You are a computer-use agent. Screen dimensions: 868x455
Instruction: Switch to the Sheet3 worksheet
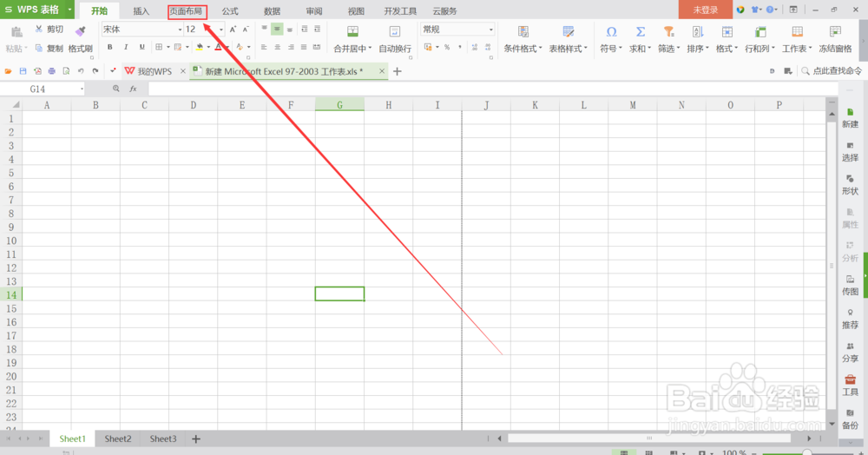(x=163, y=439)
